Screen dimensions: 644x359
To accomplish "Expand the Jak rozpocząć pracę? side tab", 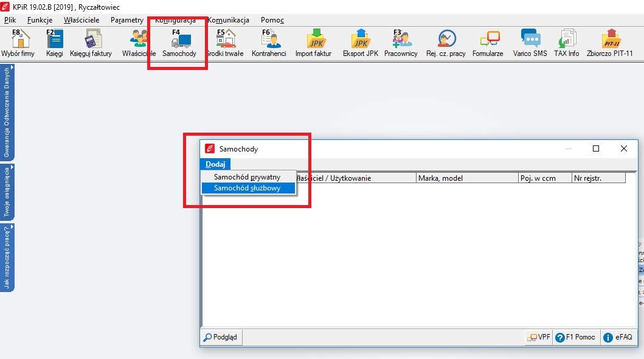I will point(7,257).
